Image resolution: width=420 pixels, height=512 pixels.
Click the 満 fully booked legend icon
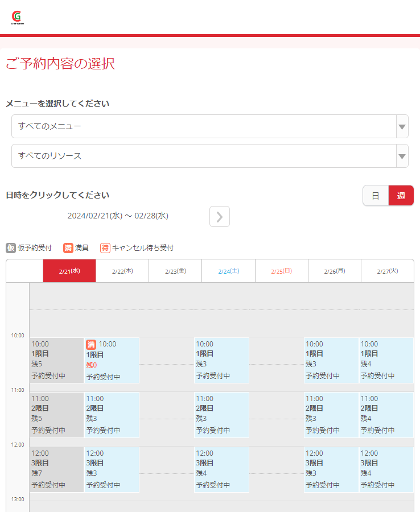(x=68, y=248)
